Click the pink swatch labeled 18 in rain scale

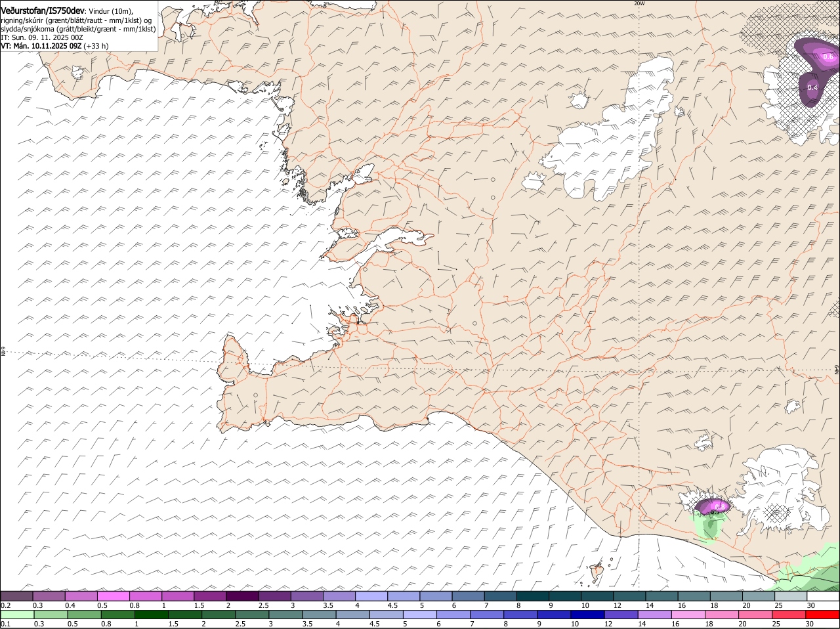click(721, 615)
